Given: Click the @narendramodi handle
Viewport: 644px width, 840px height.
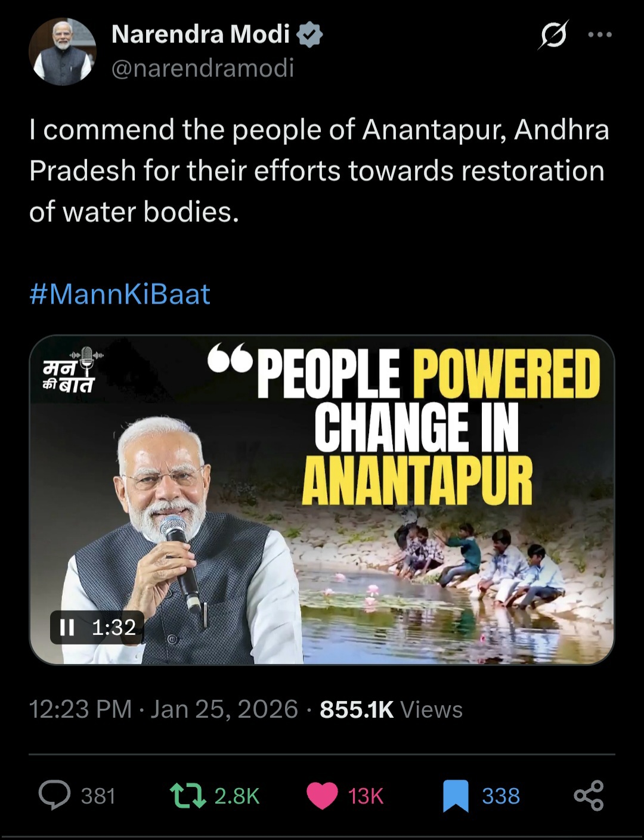Looking at the screenshot, I should 203,68.
